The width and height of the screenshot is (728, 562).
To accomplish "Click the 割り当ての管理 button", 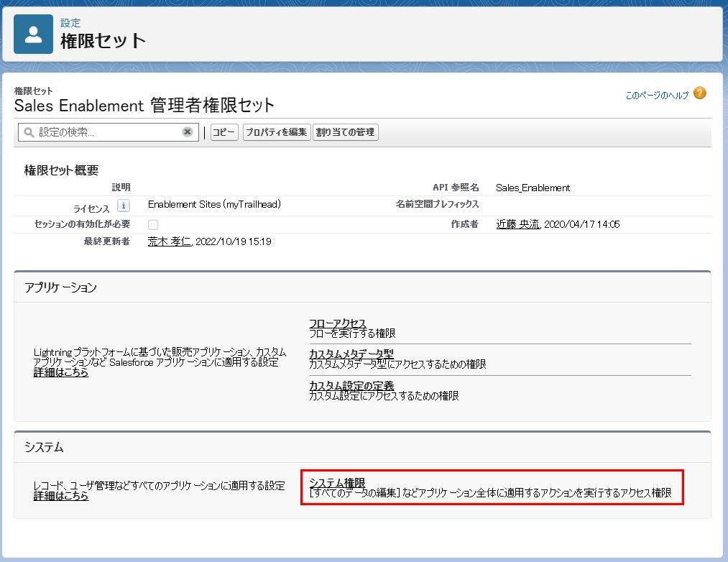I will click(x=346, y=132).
